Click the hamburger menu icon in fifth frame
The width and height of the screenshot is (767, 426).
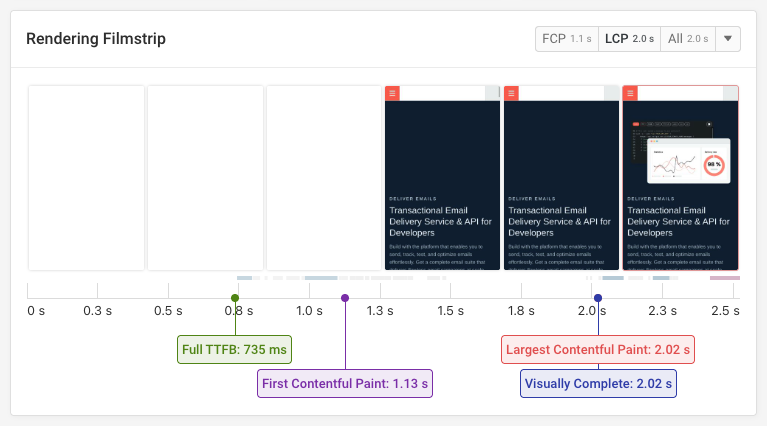click(x=511, y=93)
